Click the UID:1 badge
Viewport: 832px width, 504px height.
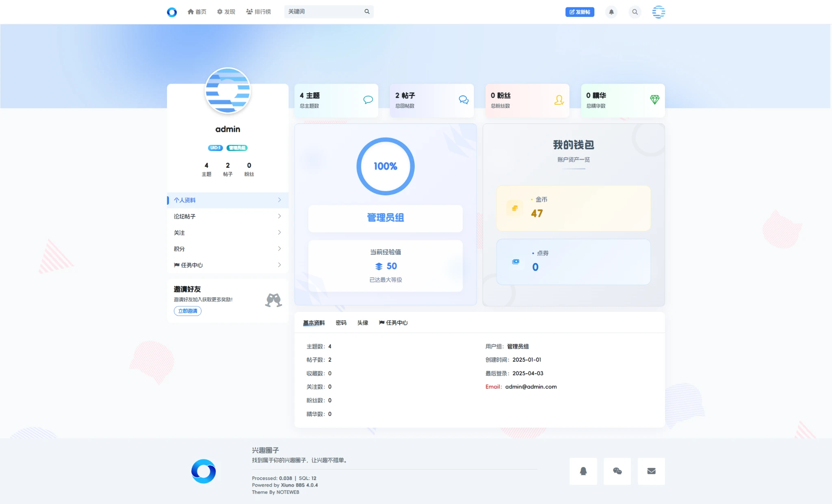(x=215, y=148)
